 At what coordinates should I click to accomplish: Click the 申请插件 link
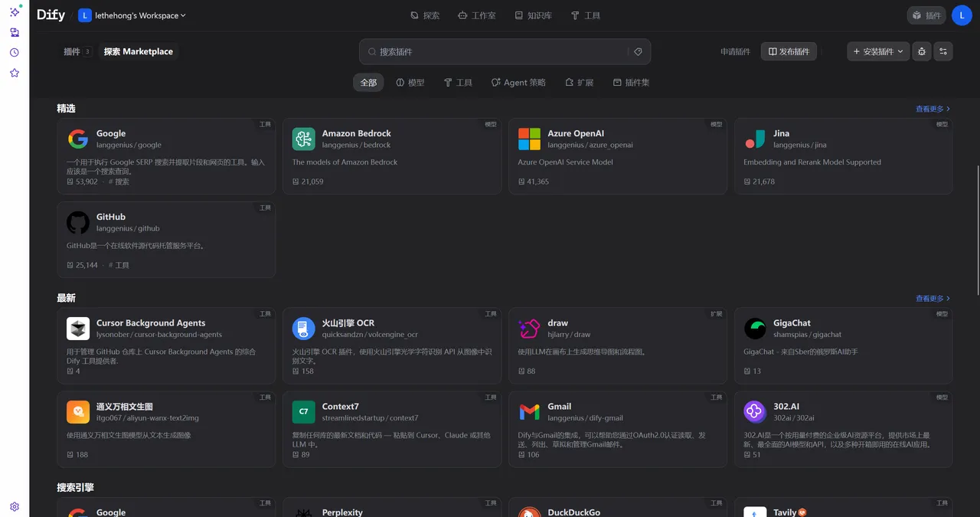pos(735,51)
